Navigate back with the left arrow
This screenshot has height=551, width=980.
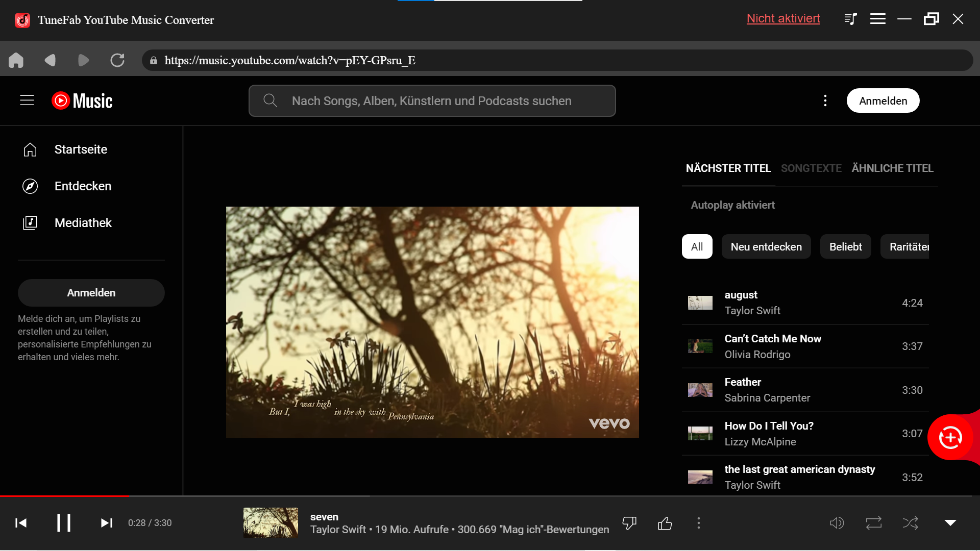pyautogui.click(x=50, y=60)
